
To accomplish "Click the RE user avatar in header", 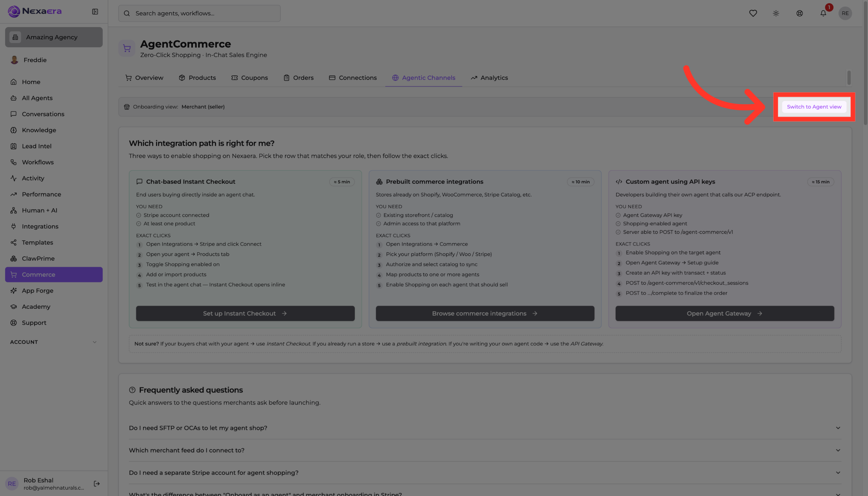I will [845, 13].
